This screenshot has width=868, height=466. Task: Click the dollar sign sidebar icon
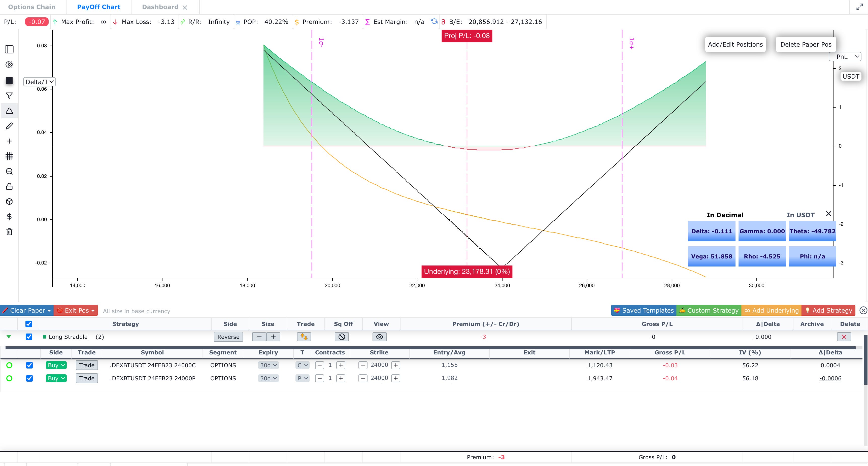point(9,217)
